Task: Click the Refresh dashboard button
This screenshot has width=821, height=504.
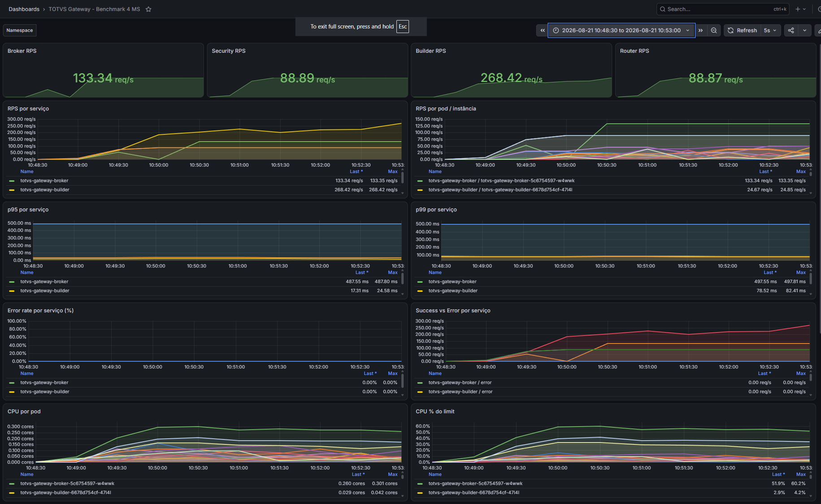Action: point(742,30)
